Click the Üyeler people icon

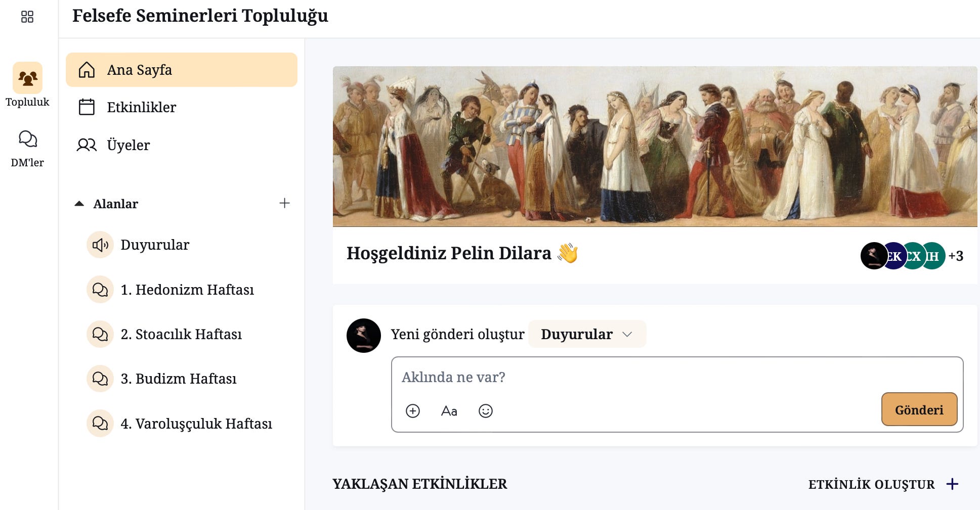(x=87, y=145)
